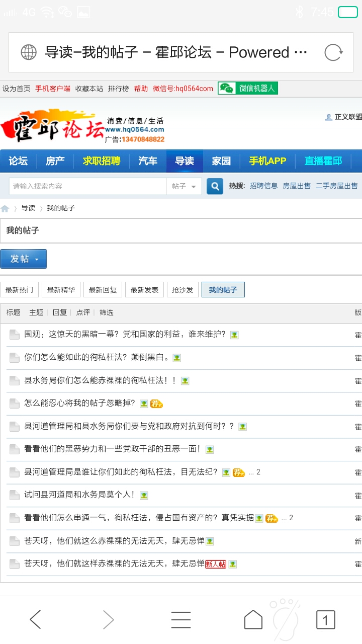Open the 家园 navigation tab

click(x=221, y=161)
